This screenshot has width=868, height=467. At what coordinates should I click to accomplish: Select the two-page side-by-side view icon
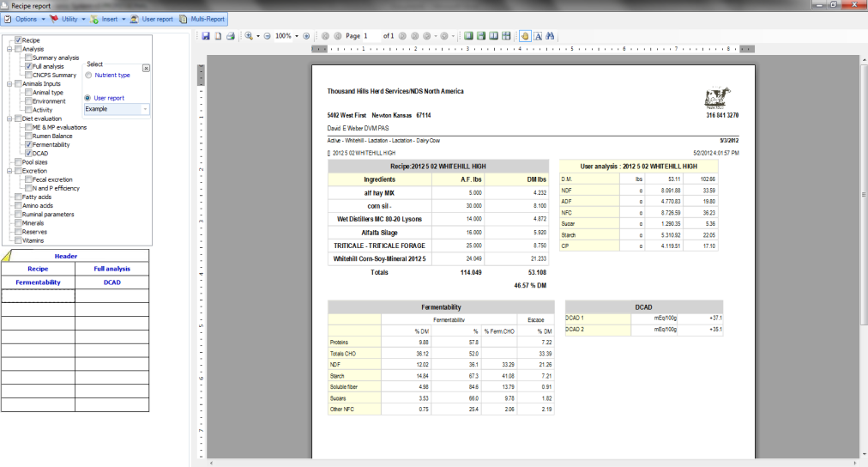click(x=493, y=36)
